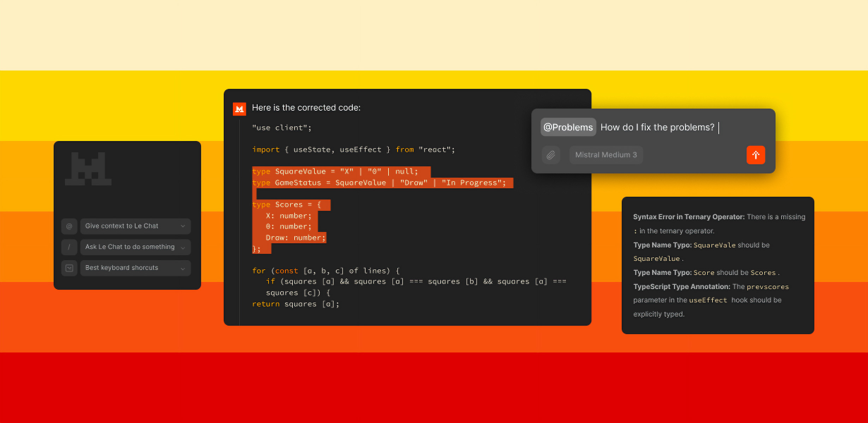Image resolution: width=868 pixels, height=423 pixels.
Task: Expand the Ask Le Chat to do something chevron
Action: 183,247
